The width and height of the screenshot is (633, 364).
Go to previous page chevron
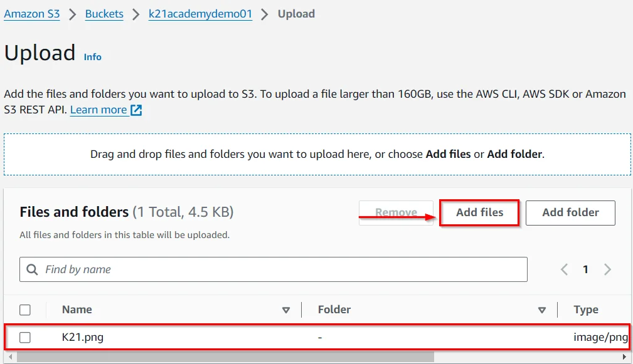click(x=564, y=269)
